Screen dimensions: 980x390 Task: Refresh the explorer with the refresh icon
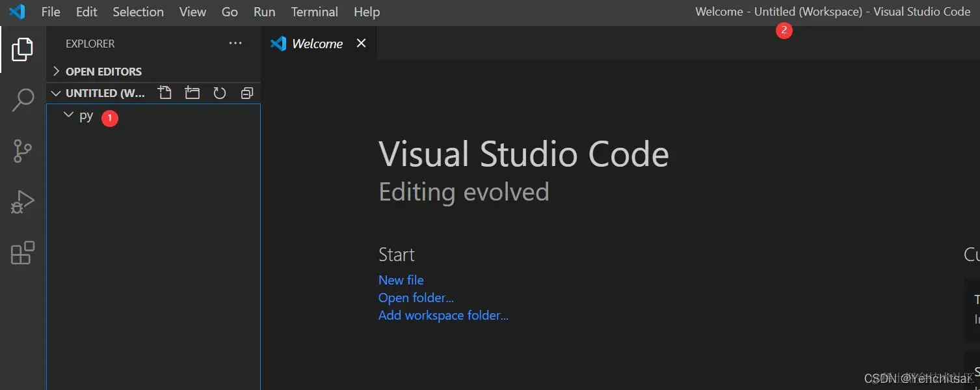pyautogui.click(x=220, y=93)
